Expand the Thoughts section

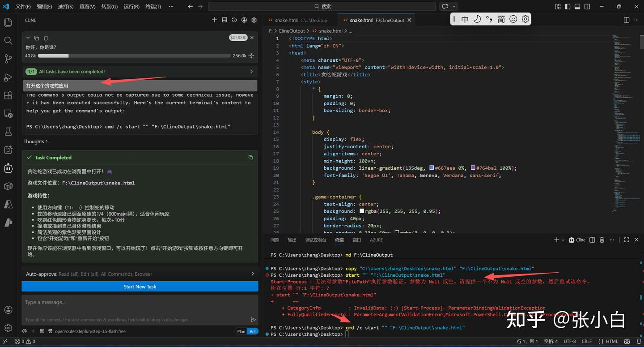35,141
